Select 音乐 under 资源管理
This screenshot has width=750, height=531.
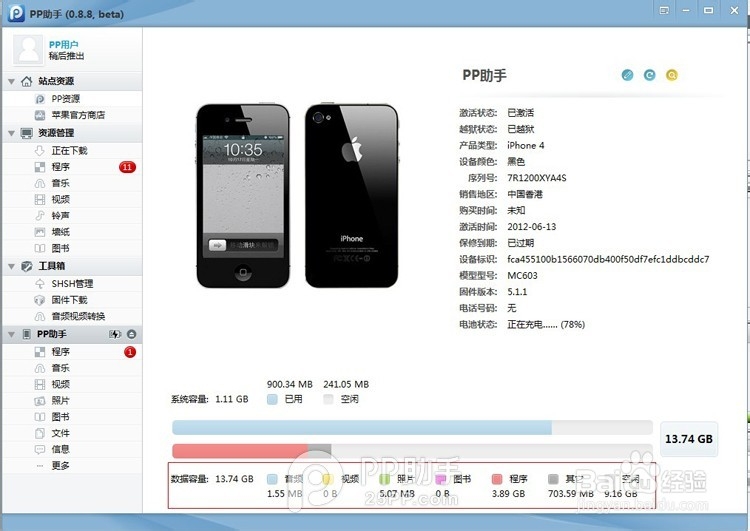[x=72, y=183]
